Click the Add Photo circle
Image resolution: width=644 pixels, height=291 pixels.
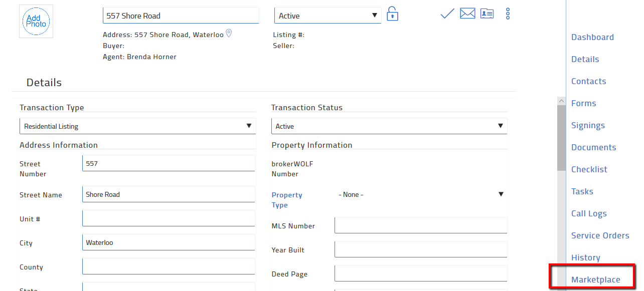click(x=36, y=21)
